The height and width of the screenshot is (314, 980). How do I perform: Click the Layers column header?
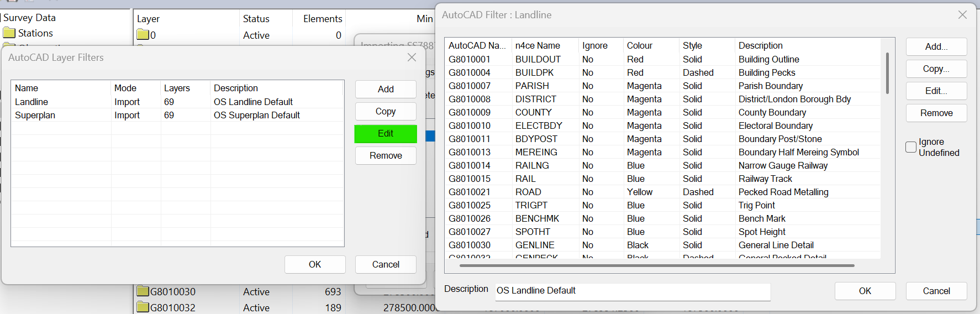186,88
